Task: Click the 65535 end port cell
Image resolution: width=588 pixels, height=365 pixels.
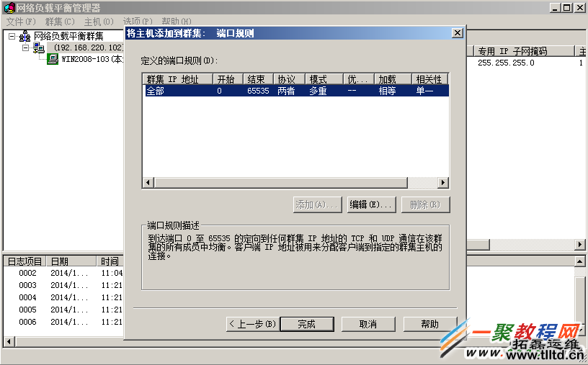Action: (258, 91)
